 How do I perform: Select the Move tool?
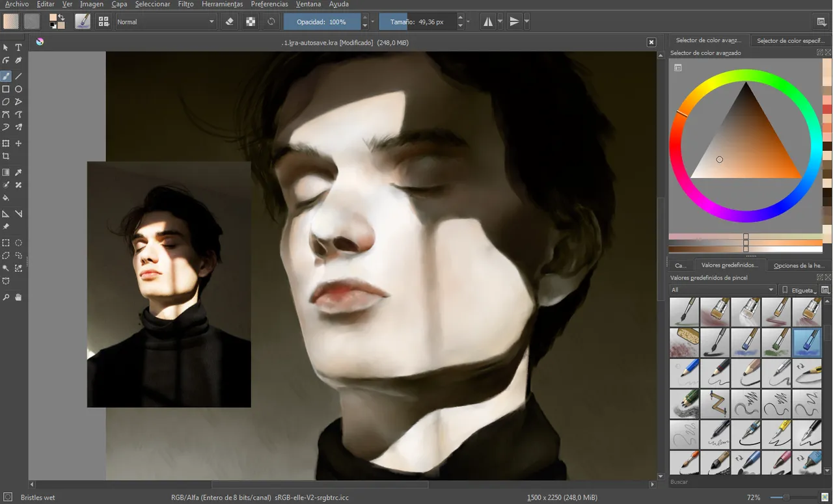18,144
